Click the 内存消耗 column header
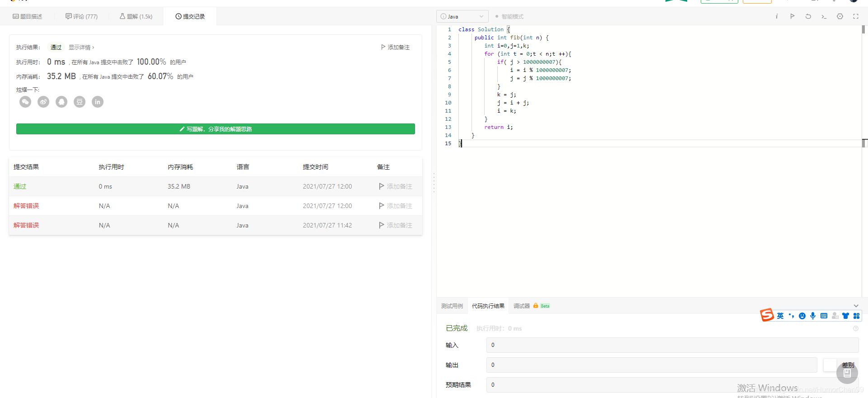Image resolution: width=868 pixels, height=398 pixels. tap(180, 167)
